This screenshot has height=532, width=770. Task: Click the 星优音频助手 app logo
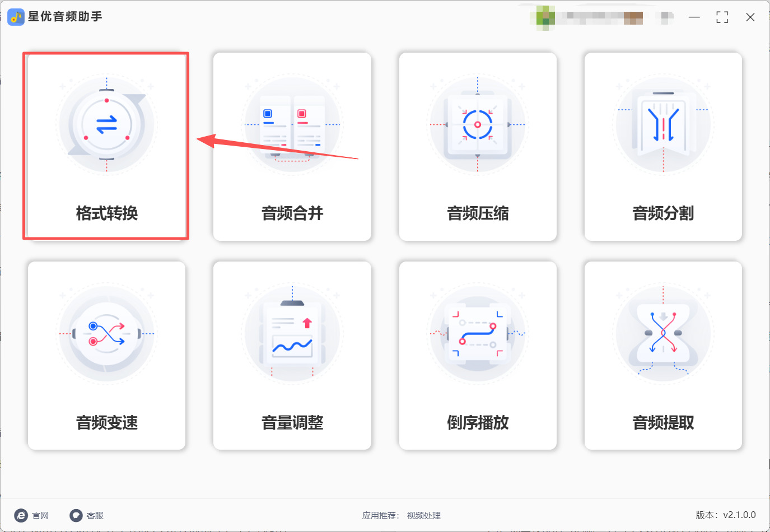(16, 17)
